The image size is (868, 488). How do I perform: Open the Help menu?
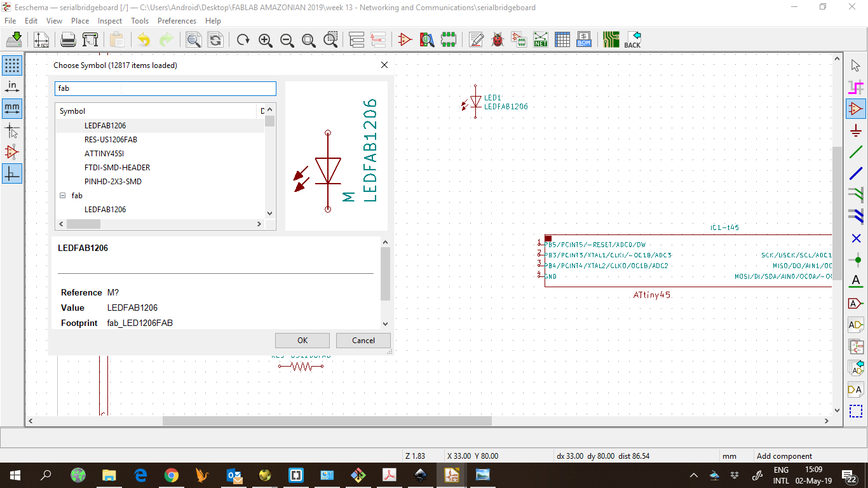click(x=214, y=21)
